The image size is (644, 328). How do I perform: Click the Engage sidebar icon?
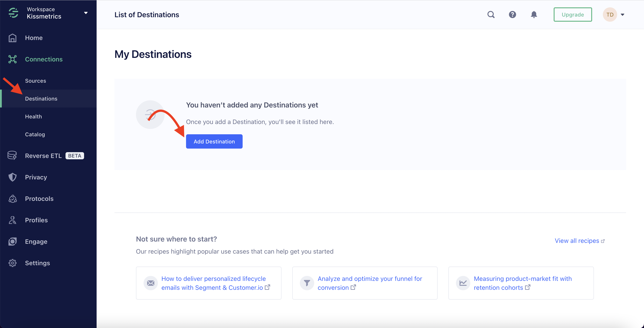[13, 242]
